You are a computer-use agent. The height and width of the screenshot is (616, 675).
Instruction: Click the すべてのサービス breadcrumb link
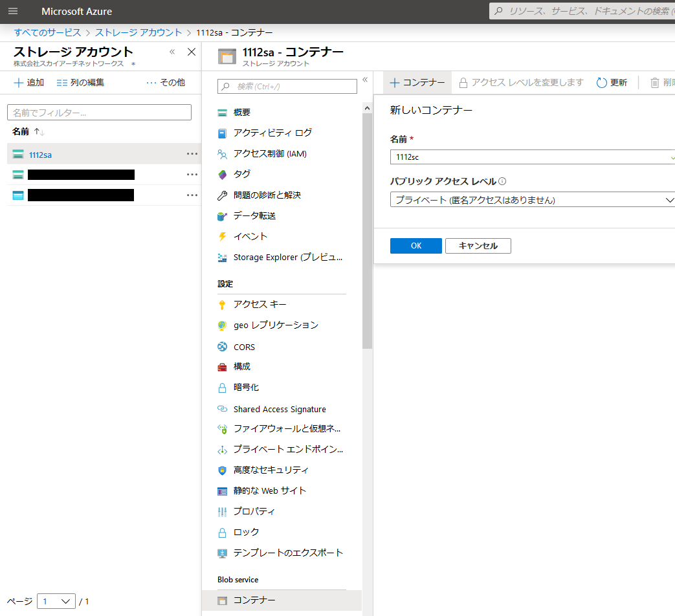pos(47,33)
